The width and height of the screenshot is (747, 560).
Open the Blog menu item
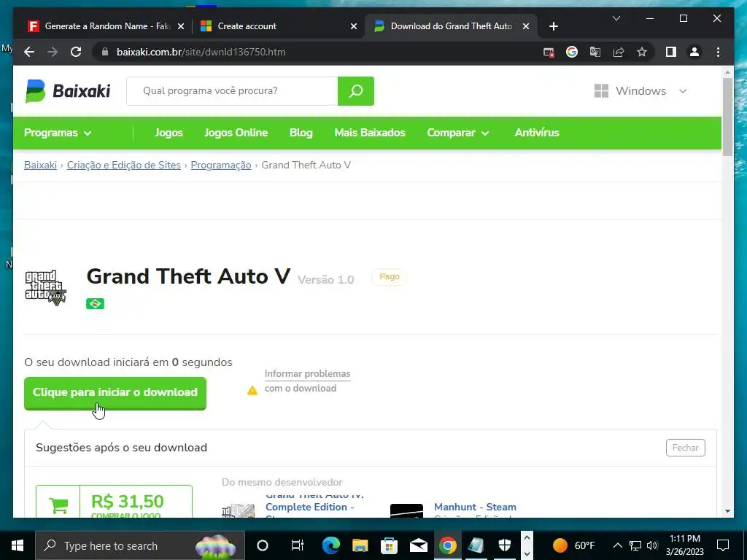301,133
